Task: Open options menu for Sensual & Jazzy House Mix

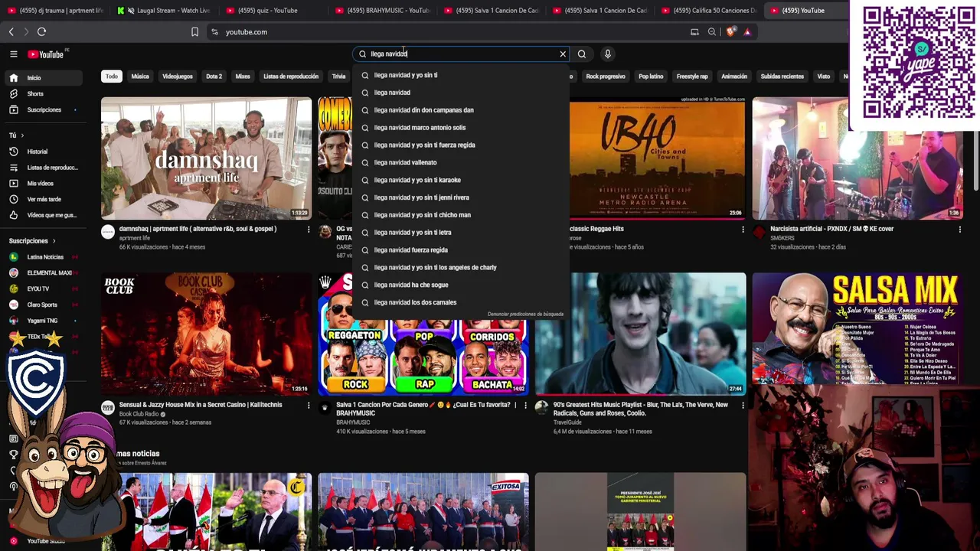Action: [x=309, y=405]
